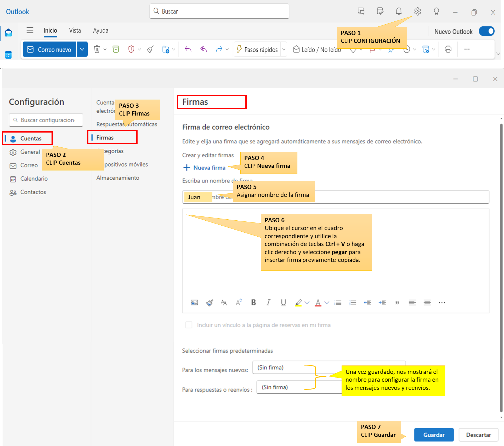The image size is (504, 446).
Task: Turn off the Nuevo Outlook switch
Action: pyautogui.click(x=486, y=31)
